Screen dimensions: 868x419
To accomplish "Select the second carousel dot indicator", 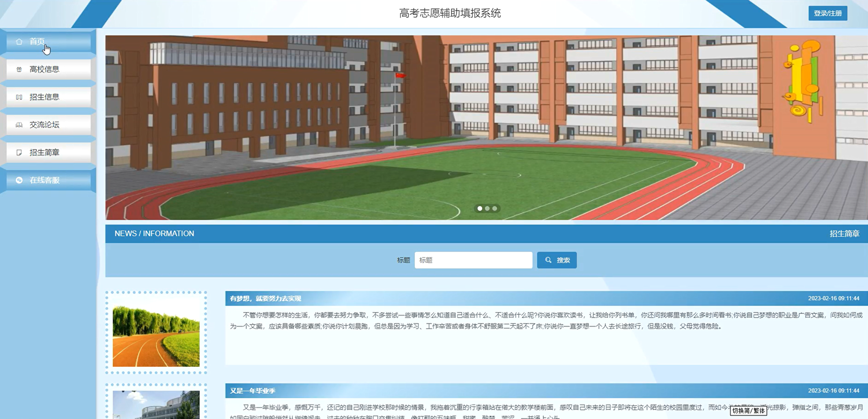I will pyautogui.click(x=487, y=209).
